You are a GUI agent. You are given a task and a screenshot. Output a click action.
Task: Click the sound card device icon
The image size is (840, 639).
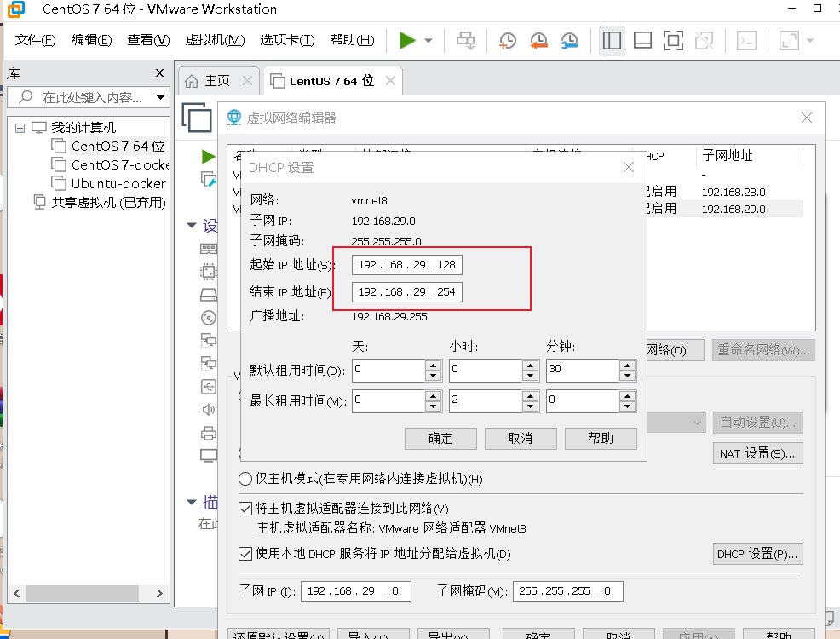(209, 410)
